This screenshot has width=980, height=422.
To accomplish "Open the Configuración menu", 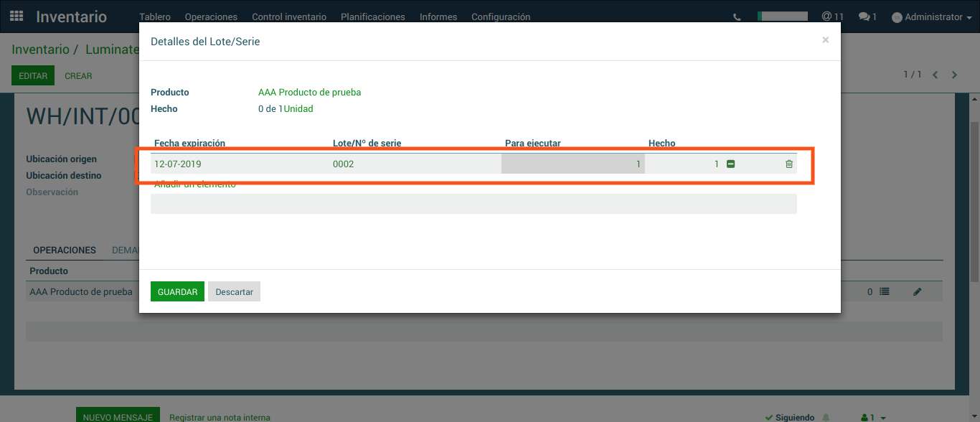I will (501, 17).
